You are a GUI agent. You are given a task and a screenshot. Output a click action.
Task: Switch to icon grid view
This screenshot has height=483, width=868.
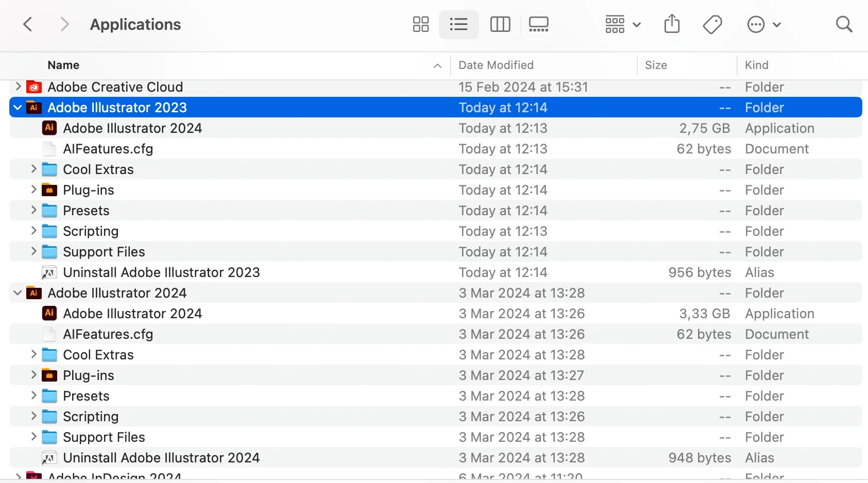[x=421, y=24]
